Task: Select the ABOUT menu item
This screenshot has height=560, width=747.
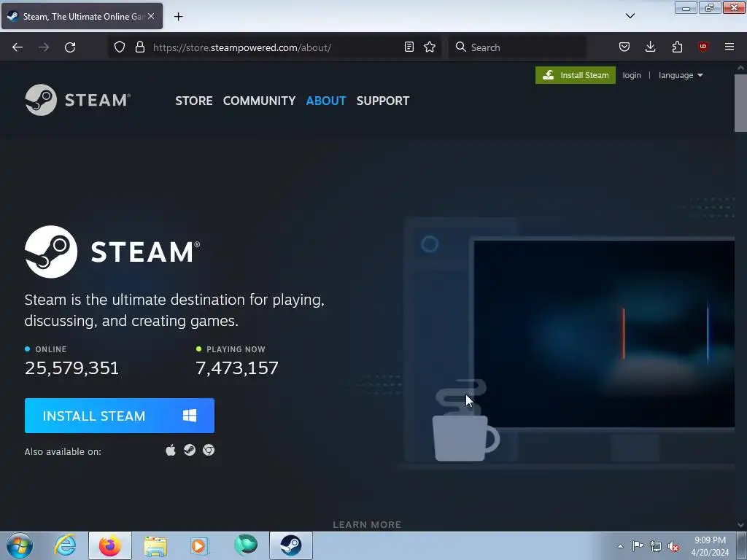Action: click(x=326, y=101)
